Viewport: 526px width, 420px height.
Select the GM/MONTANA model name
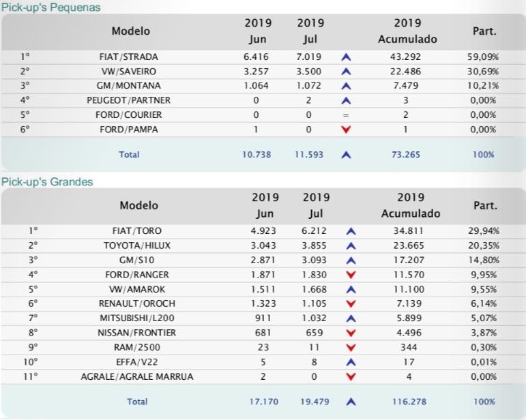pos(129,86)
